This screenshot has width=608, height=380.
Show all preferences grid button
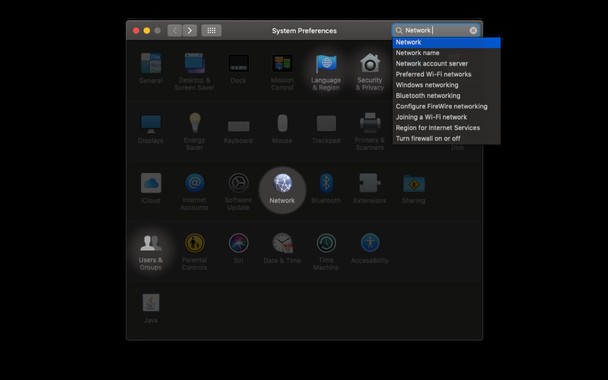(211, 31)
